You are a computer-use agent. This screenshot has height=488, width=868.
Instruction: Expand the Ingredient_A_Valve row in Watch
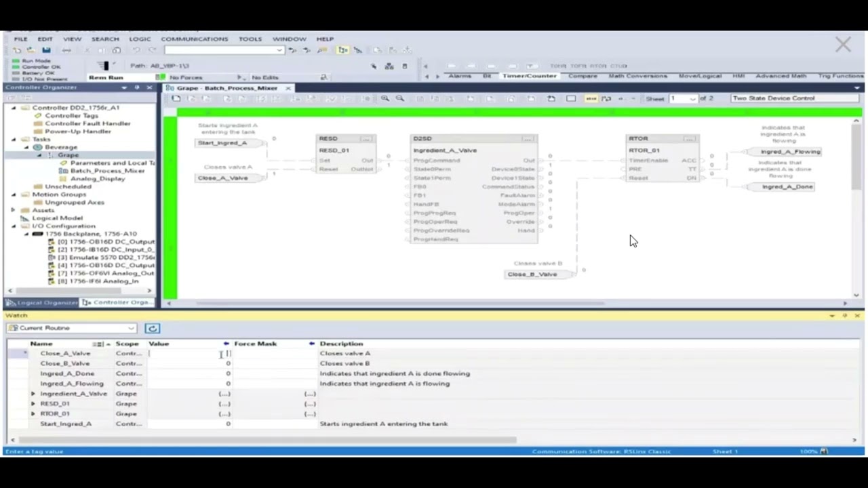click(33, 394)
